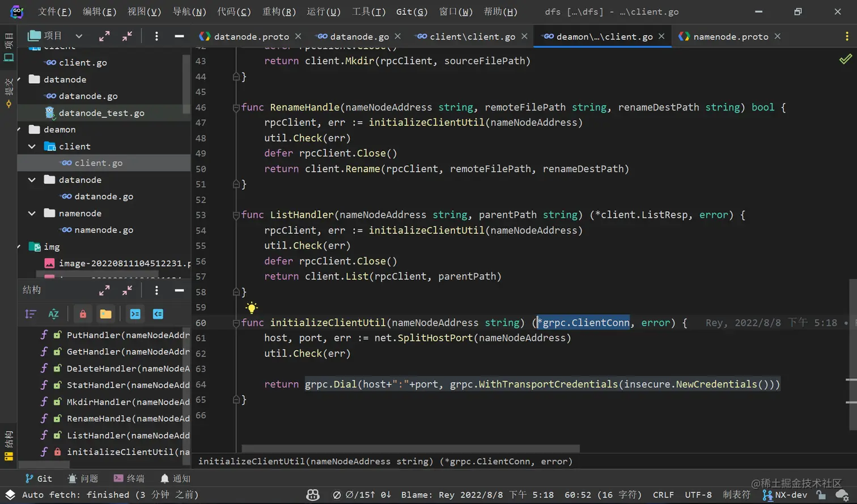Sort structure by visibility
The width and height of the screenshot is (857, 504).
point(31,314)
